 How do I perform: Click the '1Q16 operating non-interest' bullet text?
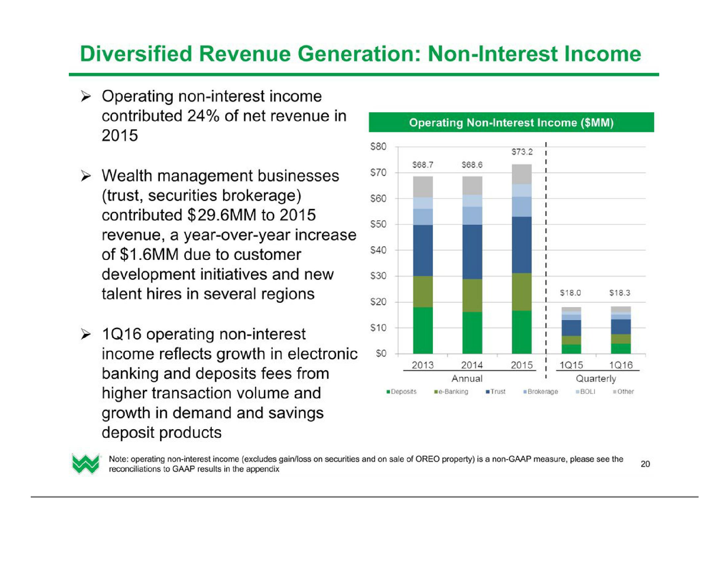[230, 383]
